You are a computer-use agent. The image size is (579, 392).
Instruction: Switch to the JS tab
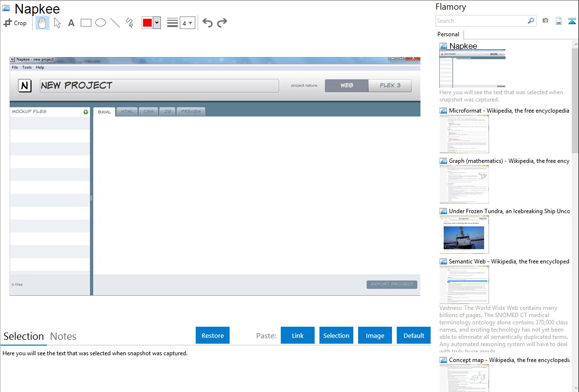(x=168, y=112)
